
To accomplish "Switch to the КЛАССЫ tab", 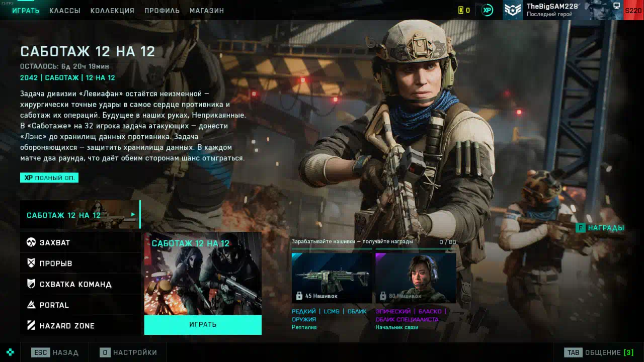I will coord(65,11).
